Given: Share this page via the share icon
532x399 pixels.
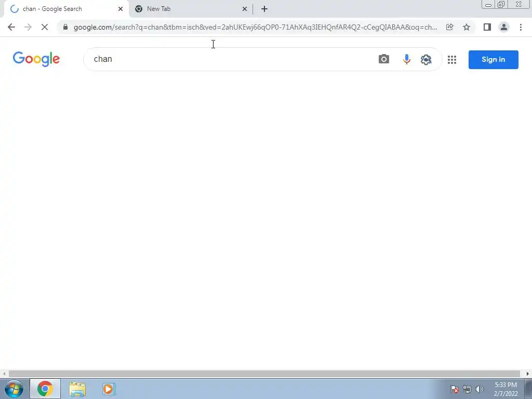Looking at the screenshot, I should tap(449, 27).
